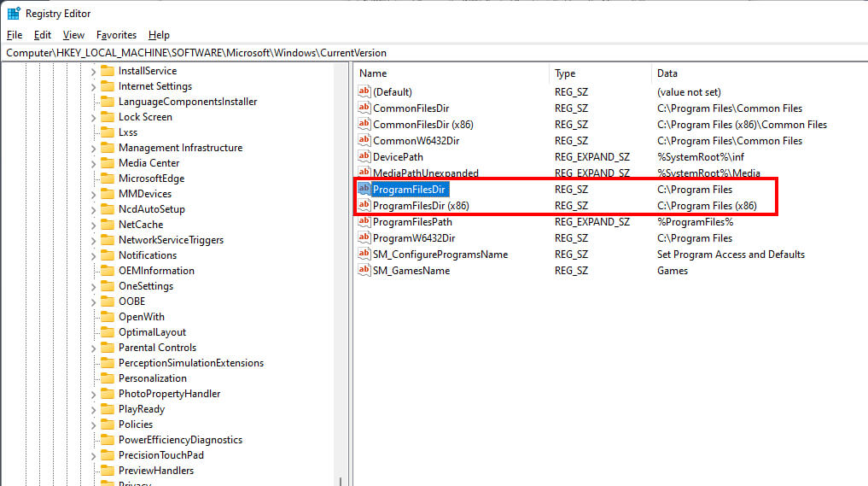
Task: Click the CommonFilesDir string value icon
Action: [364, 108]
